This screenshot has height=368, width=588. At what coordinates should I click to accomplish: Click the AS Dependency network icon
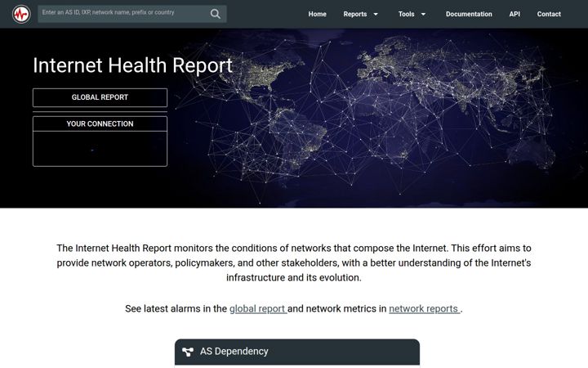tap(188, 352)
